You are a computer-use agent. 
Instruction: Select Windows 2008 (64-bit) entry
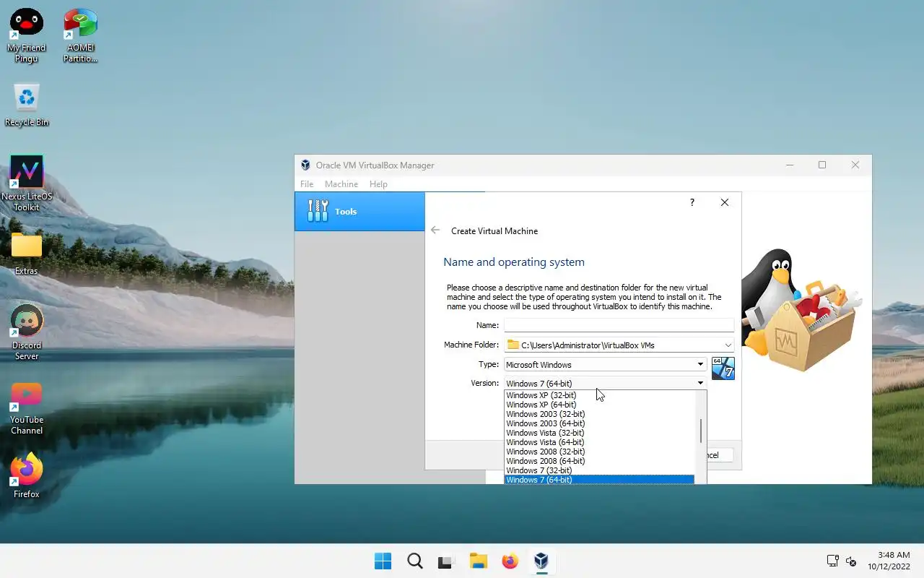pyautogui.click(x=599, y=461)
